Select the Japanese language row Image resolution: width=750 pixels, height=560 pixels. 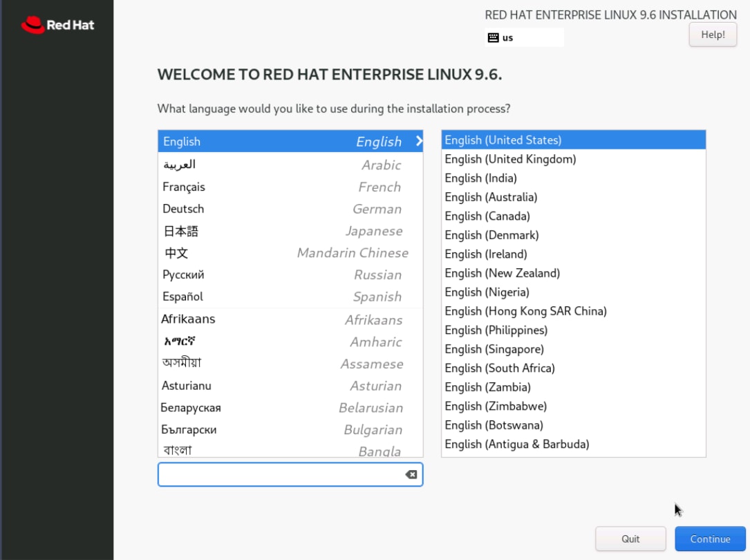tap(290, 231)
